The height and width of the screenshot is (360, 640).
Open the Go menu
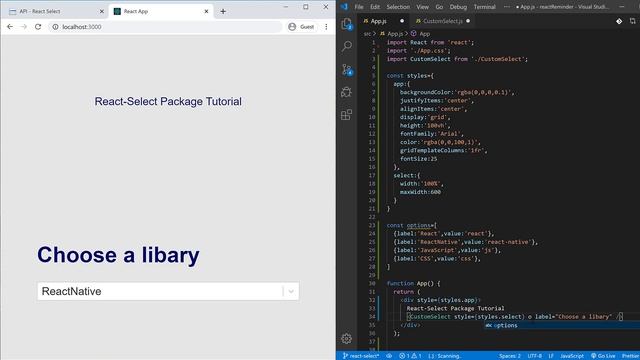[x=439, y=7]
